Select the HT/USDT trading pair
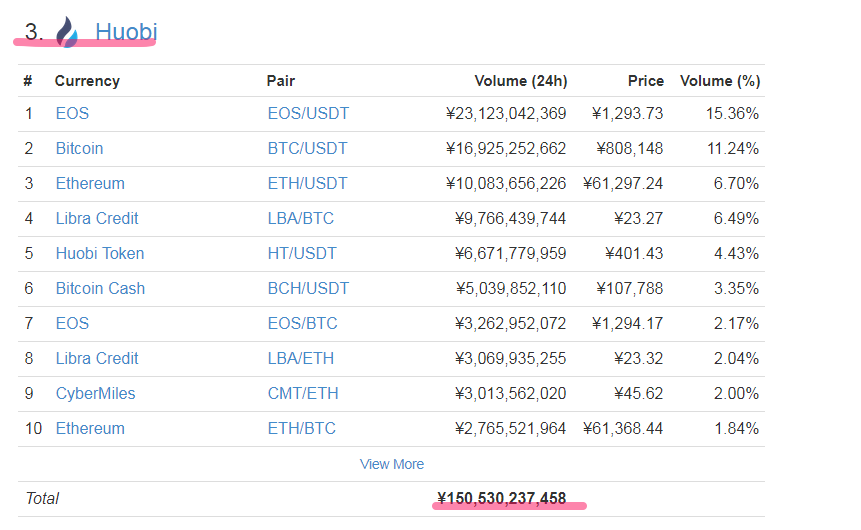 (302, 254)
